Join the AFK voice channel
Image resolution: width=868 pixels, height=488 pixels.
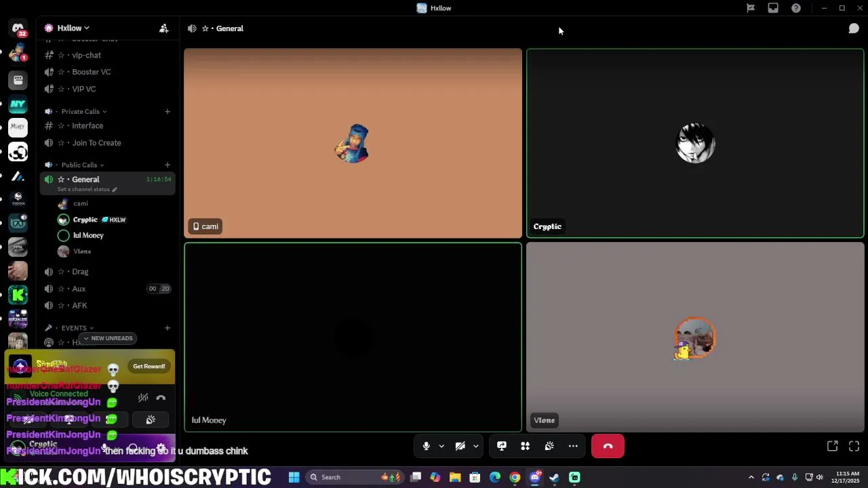(107, 306)
